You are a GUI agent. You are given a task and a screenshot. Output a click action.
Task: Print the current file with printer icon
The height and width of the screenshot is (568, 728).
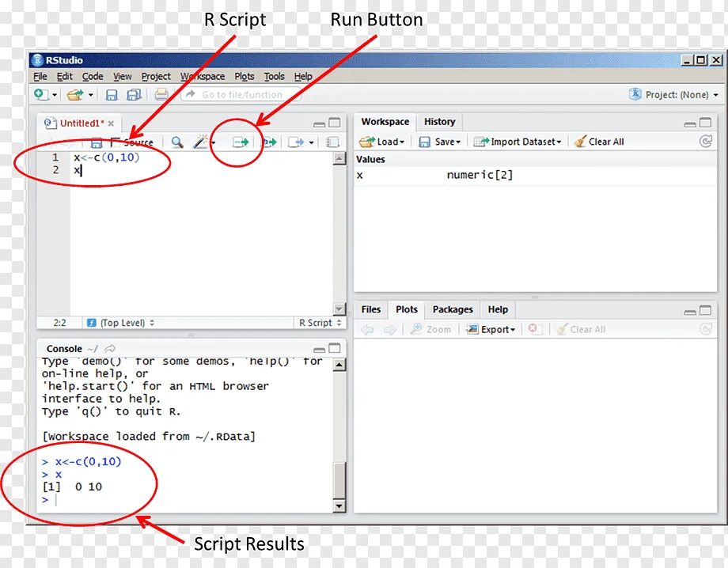(x=161, y=95)
